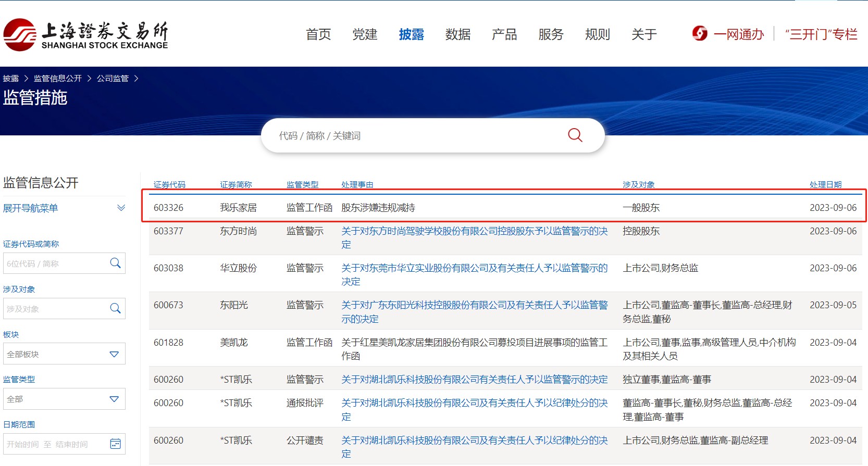Click the 公开谴责 cell

coord(305,440)
